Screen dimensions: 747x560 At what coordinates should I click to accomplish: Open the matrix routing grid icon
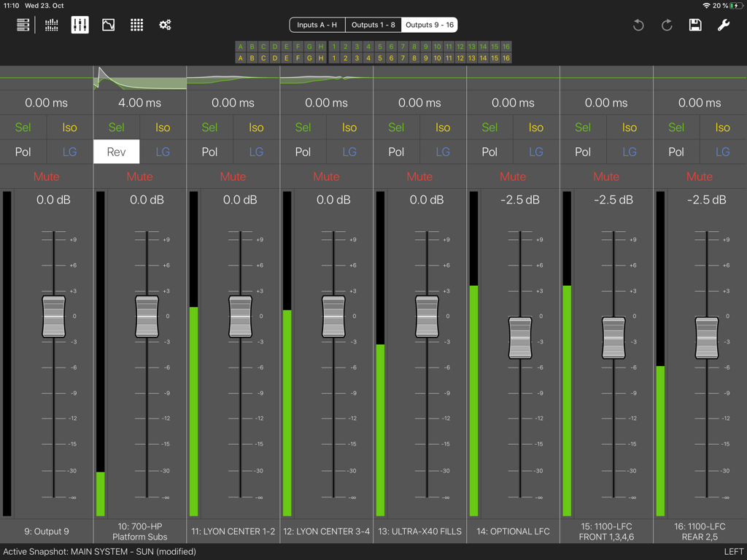(x=136, y=24)
